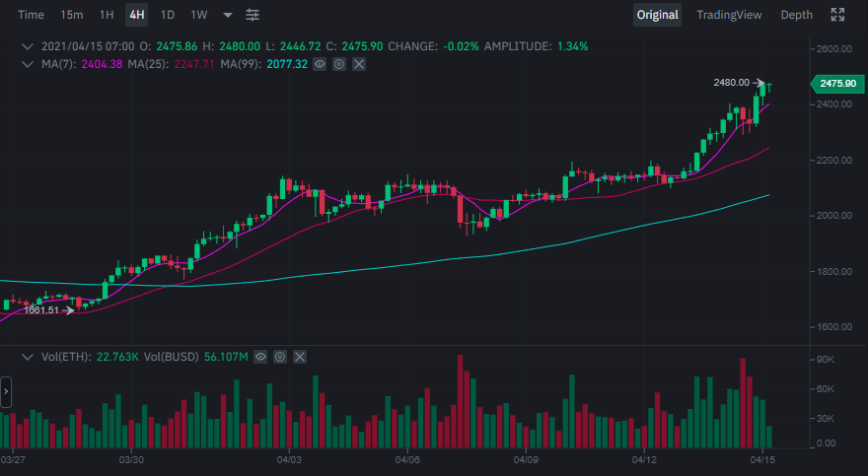Screen dimensions: 868x476
Task: Toggle visibility of the MA lines
Action: click(x=320, y=64)
